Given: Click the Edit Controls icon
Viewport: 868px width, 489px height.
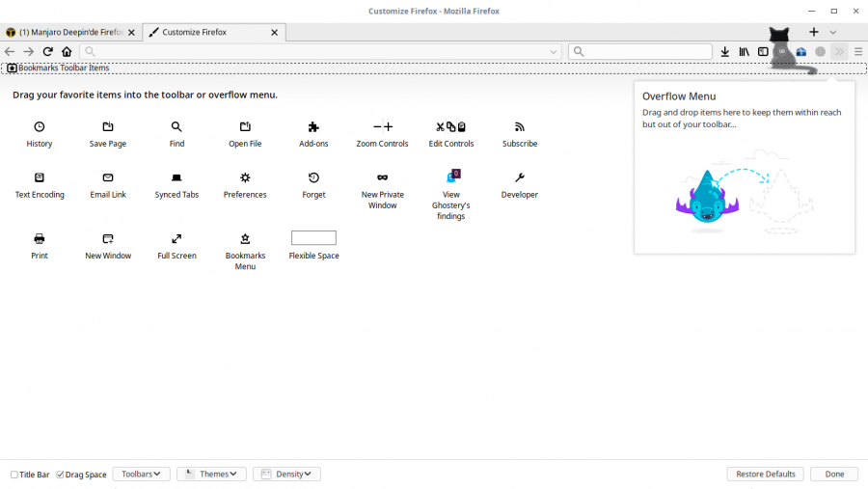Looking at the screenshot, I should 451,126.
